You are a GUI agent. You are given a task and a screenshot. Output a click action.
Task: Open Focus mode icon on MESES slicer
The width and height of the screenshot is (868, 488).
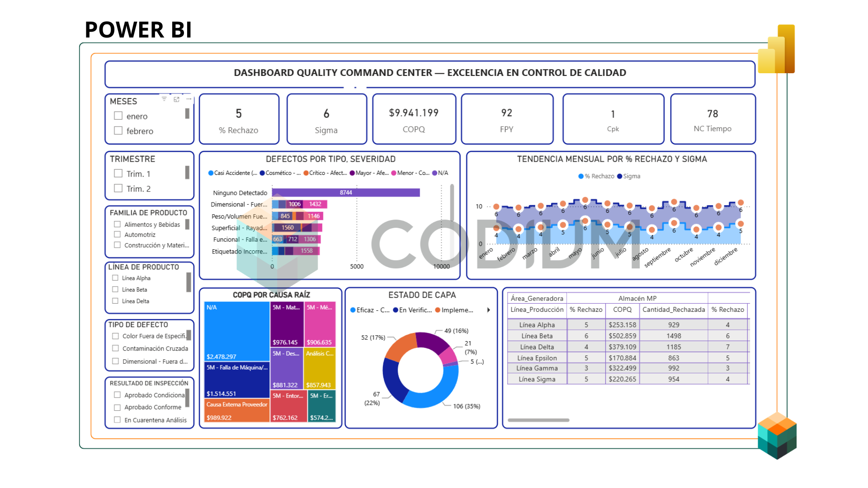[x=176, y=99]
